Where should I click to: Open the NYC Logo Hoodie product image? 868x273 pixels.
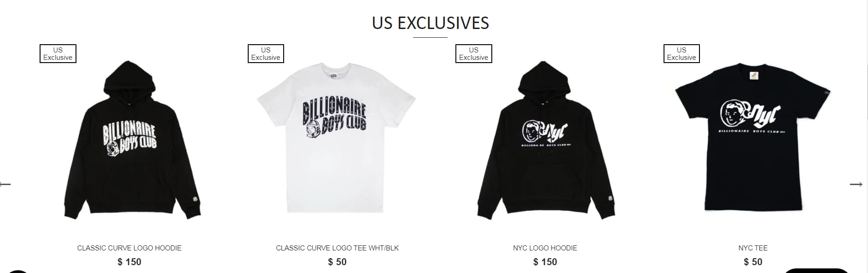pos(545,140)
